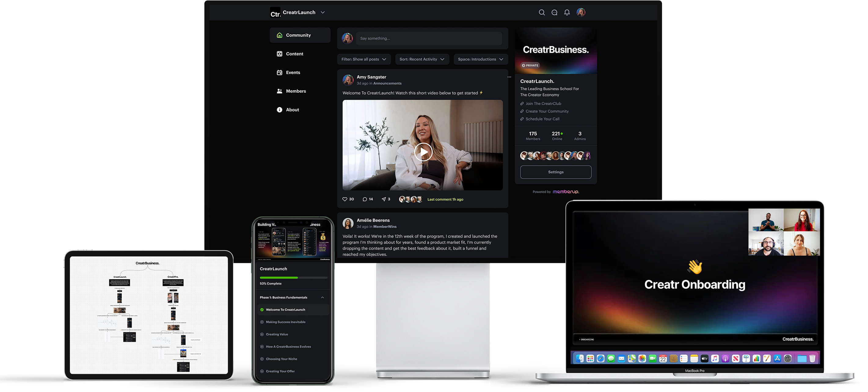Collapse Phase 1: Business Fundamentals section

pos(323,297)
